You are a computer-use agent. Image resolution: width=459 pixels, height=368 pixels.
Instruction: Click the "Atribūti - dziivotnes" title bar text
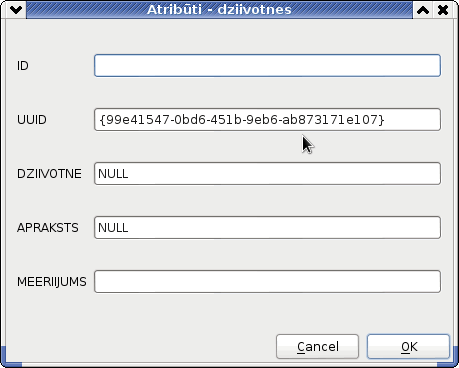click(x=219, y=10)
